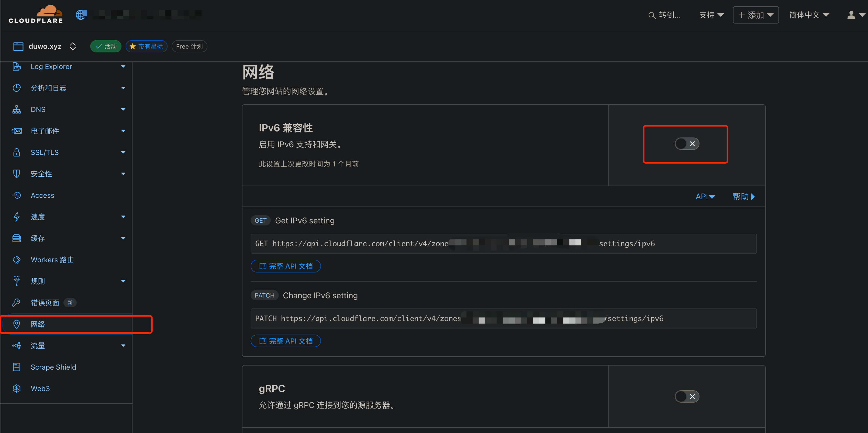The height and width of the screenshot is (433, 868).
Task: Expand the DNS menu arrow
Action: (x=123, y=109)
